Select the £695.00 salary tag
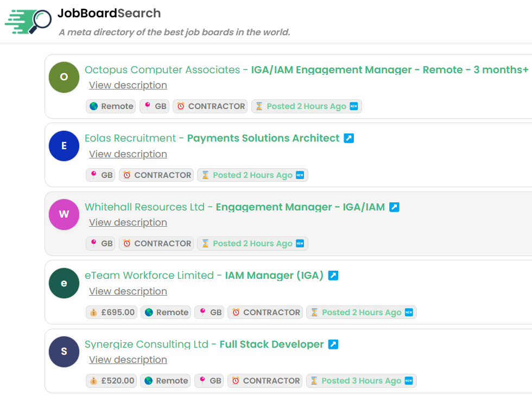The height and width of the screenshot is (415, 532). 112,312
